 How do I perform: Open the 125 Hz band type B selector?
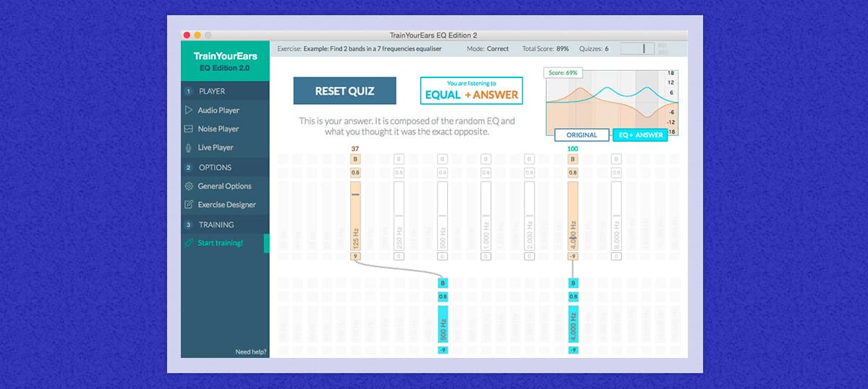click(x=355, y=159)
